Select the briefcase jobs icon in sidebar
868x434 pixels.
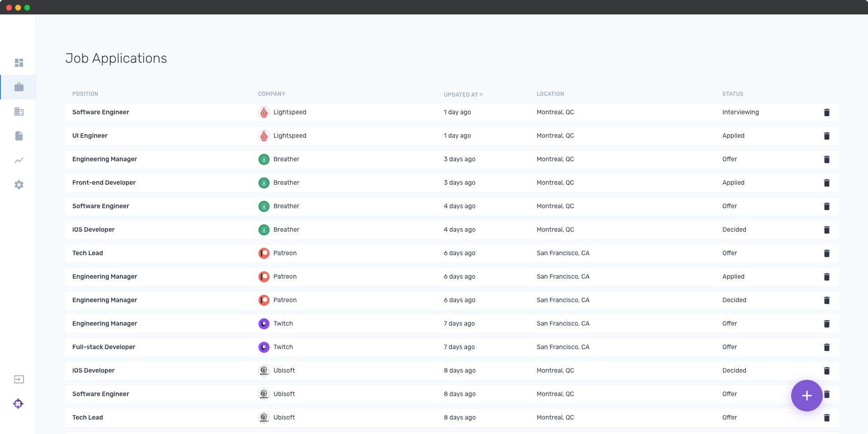pyautogui.click(x=19, y=87)
